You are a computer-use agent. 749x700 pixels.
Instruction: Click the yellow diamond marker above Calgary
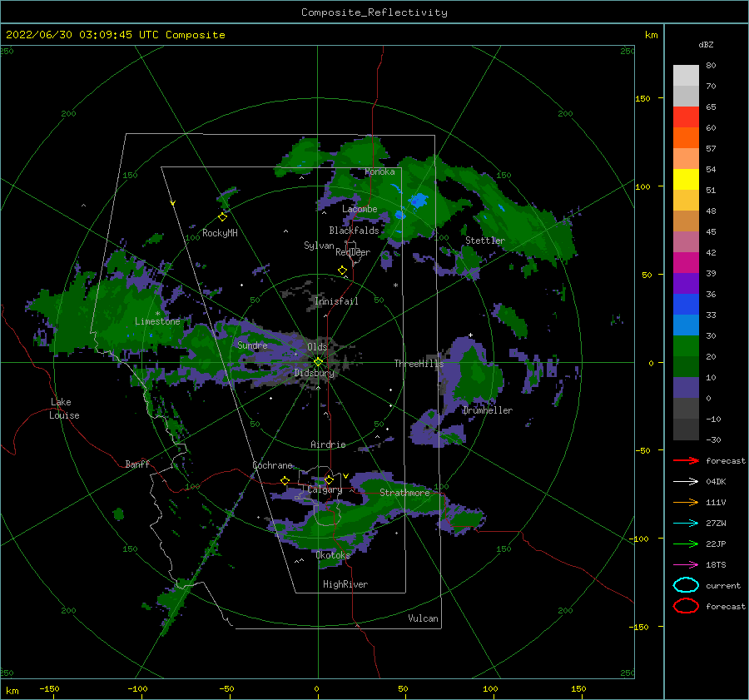pyautogui.click(x=329, y=479)
